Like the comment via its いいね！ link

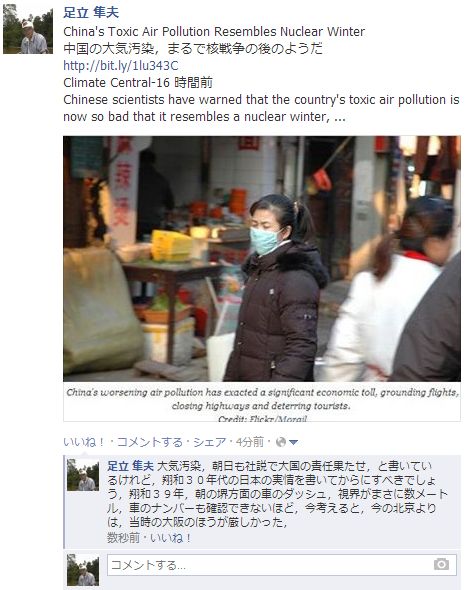(171, 538)
